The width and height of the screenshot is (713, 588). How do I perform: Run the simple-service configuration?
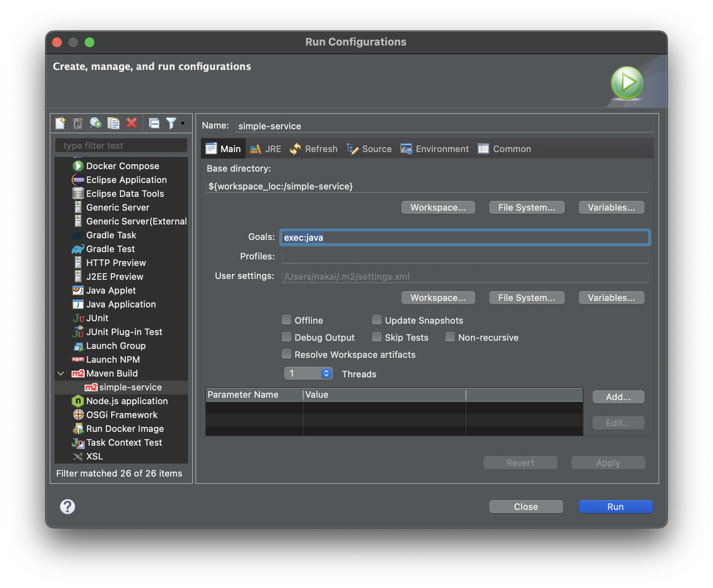(615, 507)
